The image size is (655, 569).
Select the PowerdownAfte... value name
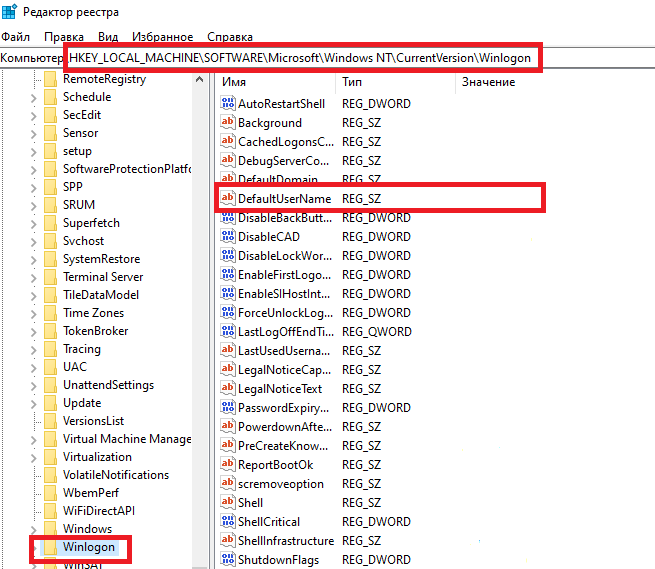point(285,427)
